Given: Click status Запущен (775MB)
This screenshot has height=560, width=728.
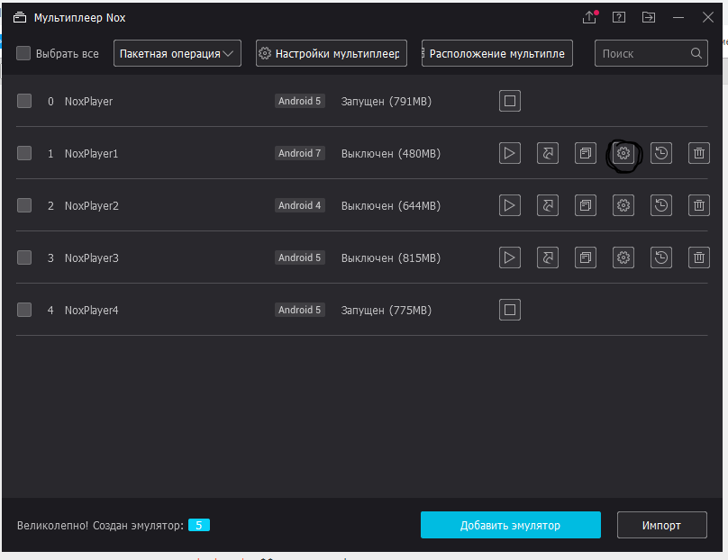Looking at the screenshot, I should (x=387, y=310).
